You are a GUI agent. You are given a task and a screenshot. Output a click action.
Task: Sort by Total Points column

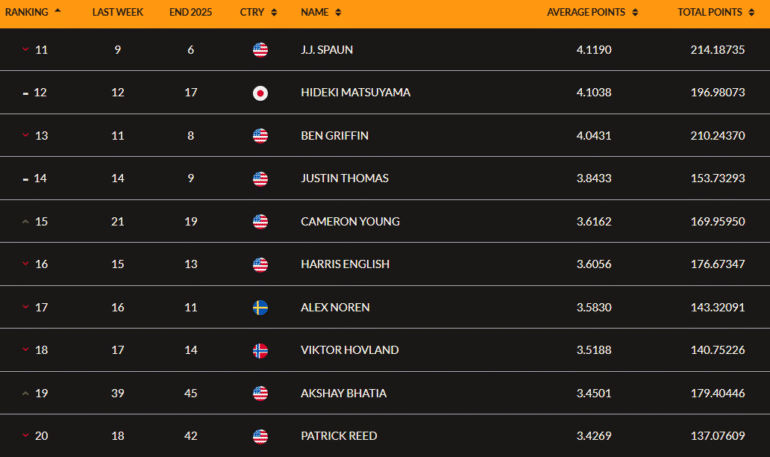(x=714, y=12)
